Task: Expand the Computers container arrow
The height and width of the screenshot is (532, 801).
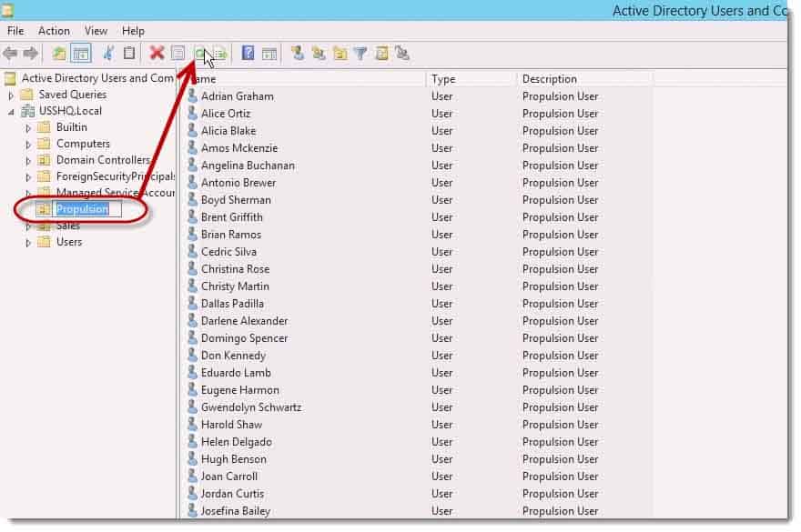Action: 28,144
